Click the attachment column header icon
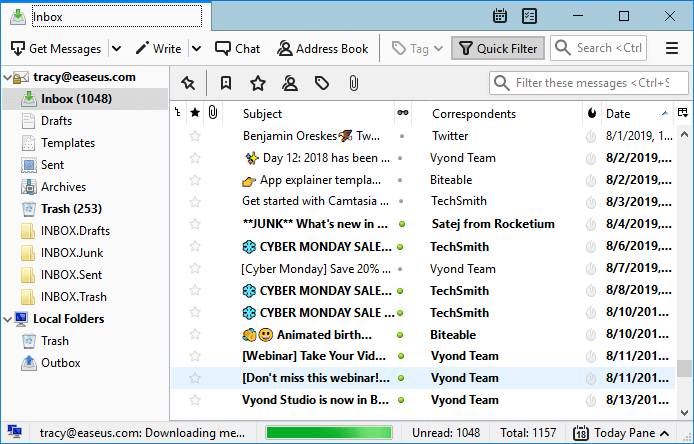Viewport: 694px width, 444px height. coord(213,113)
